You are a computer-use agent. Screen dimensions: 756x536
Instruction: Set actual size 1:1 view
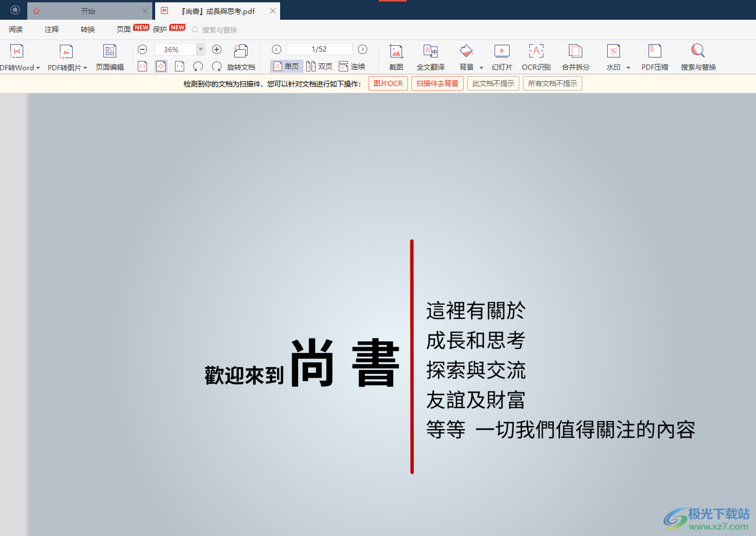point(142,66)
